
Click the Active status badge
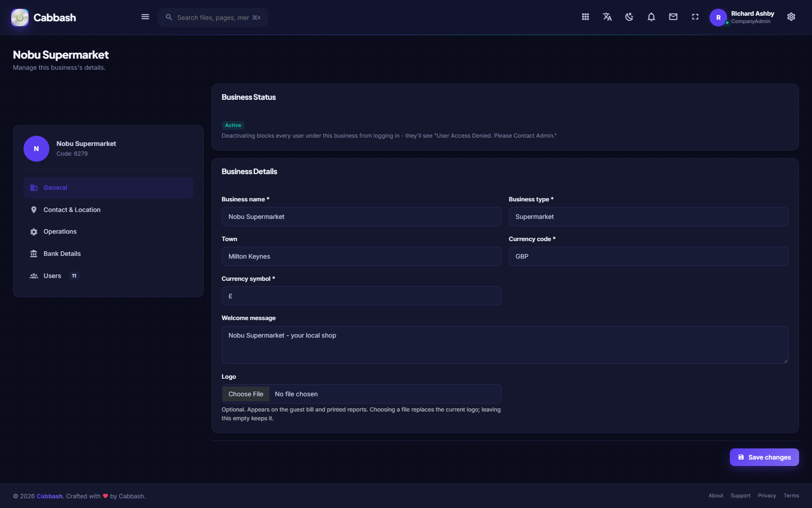233,125
